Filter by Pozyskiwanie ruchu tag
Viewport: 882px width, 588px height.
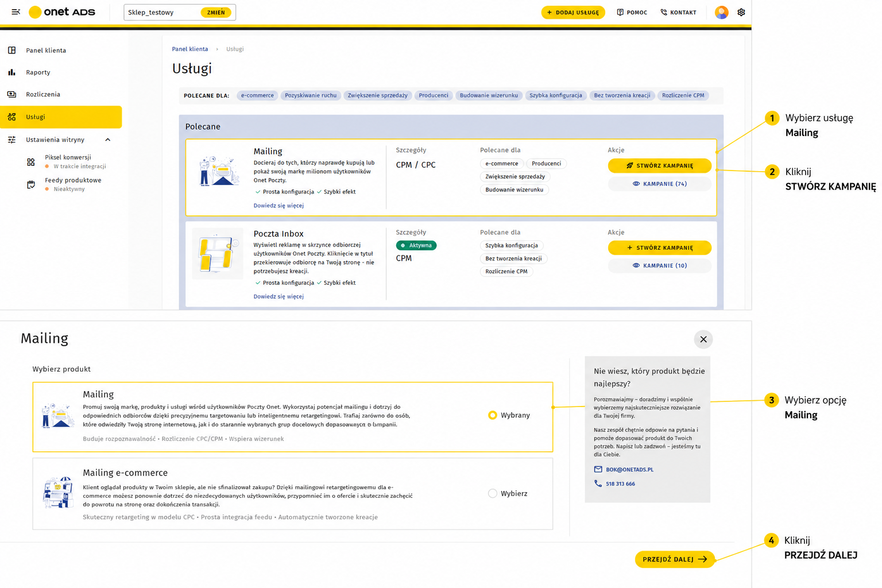click(311, 95)
